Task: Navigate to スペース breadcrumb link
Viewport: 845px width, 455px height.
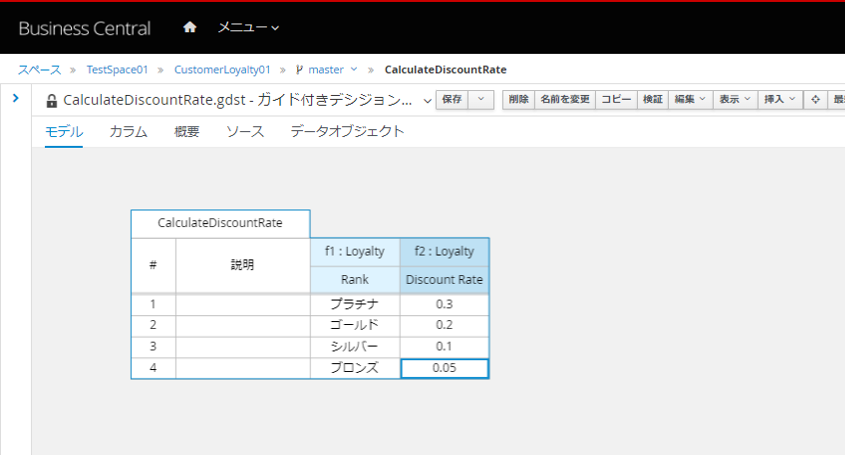Action: click(39, 70)
